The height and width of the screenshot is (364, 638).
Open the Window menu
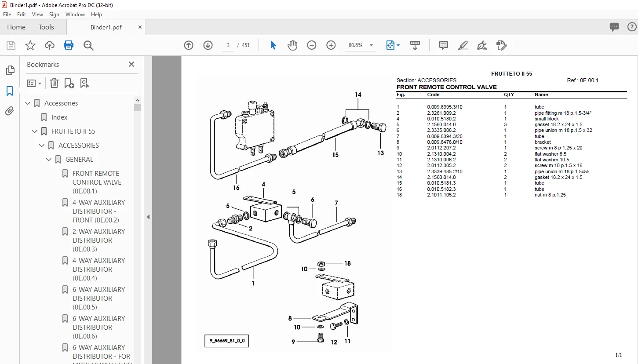75,15
